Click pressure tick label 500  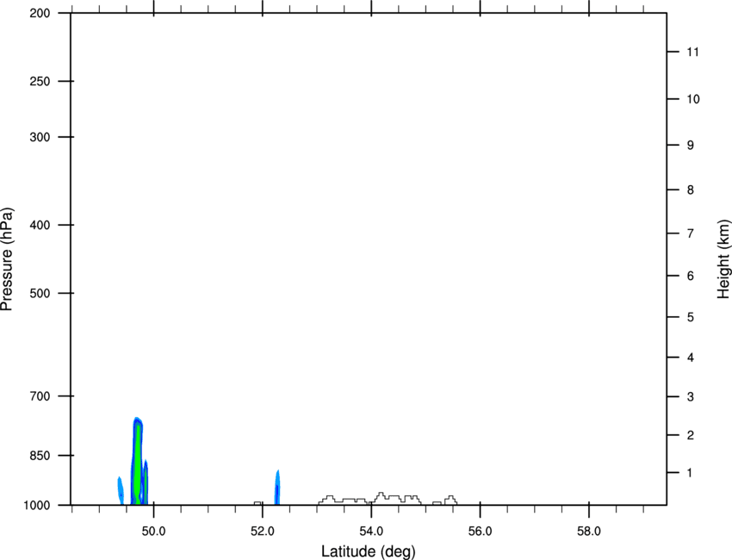(x=40, y=293)
